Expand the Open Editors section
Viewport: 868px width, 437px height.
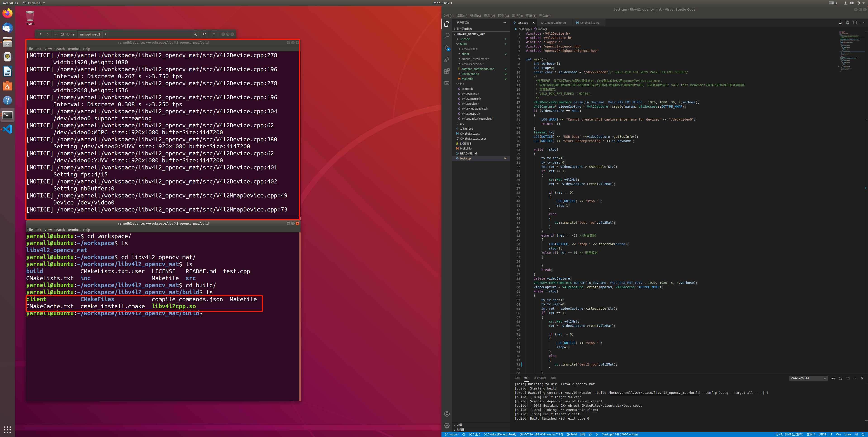pos(481,29)
